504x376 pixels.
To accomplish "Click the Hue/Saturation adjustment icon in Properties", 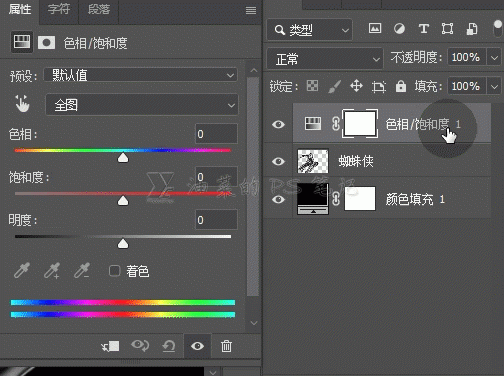I will coord(22,42).
